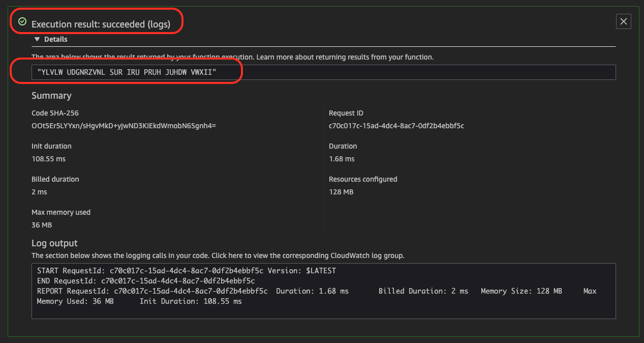Click the Summary section heading
644x343 pixels.
coord(51,96)
